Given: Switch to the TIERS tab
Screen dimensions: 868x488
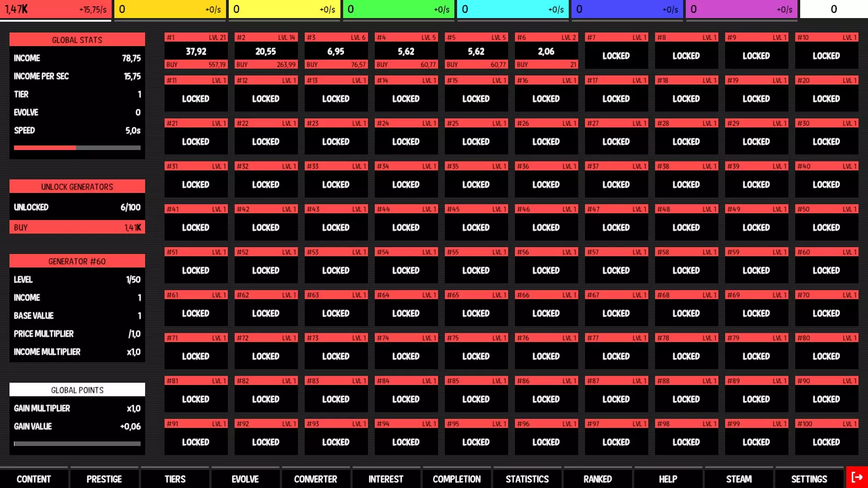Looking at the screenshot, I should tap(175, 479).
